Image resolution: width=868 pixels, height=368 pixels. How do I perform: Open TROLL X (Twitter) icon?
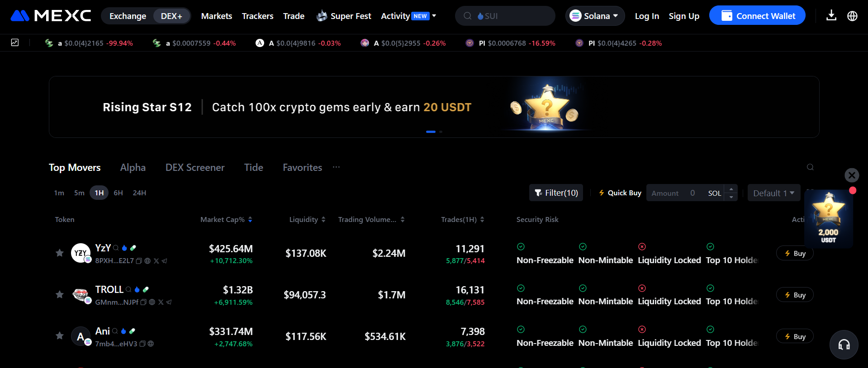161,302
